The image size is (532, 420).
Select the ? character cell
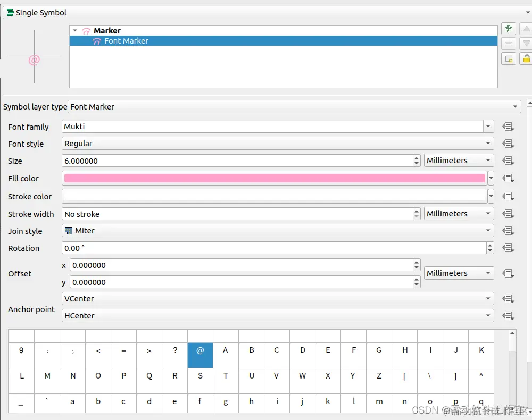point(174,355)
